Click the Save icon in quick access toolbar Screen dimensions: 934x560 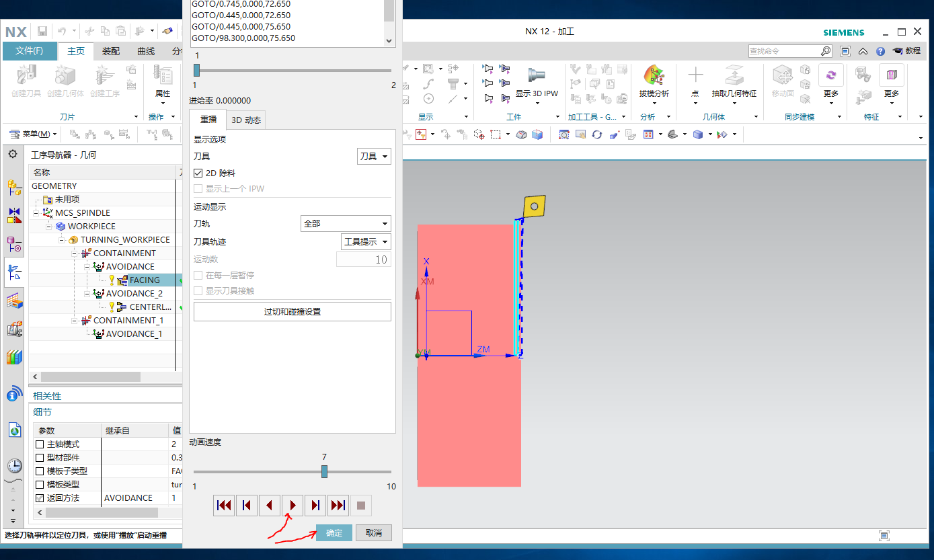tap(42, 31)
